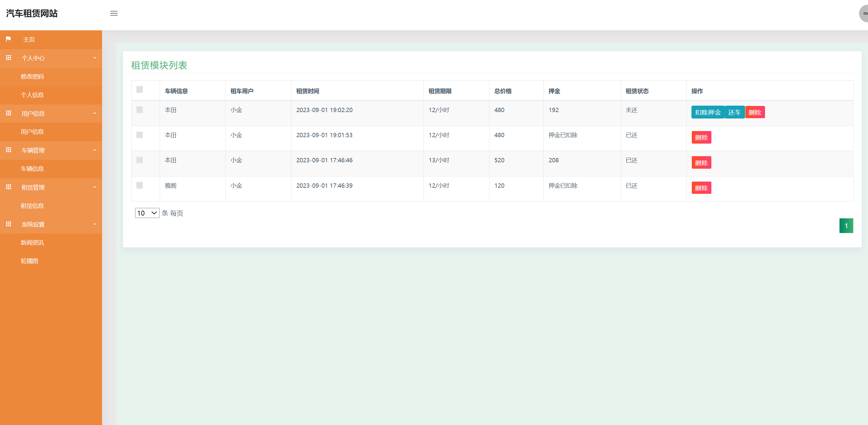Collapse the 系统设置 group arrow
This screenshot has height=425, width=868.
click(95, 224)
